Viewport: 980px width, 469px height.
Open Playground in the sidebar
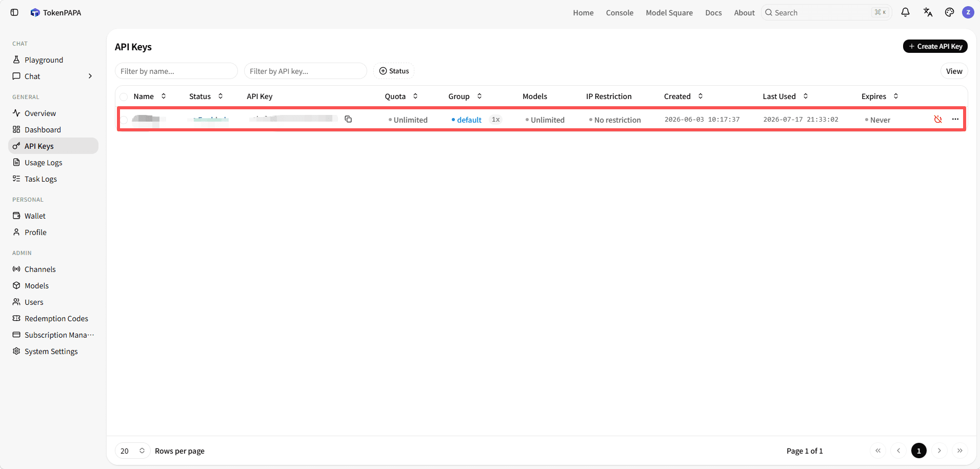click(53, 60)
